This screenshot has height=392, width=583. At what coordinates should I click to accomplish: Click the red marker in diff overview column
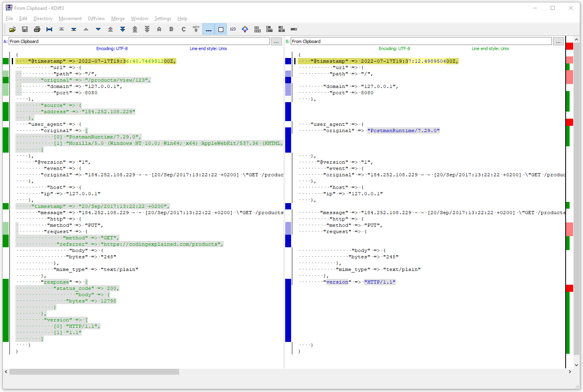click(569, 46)
